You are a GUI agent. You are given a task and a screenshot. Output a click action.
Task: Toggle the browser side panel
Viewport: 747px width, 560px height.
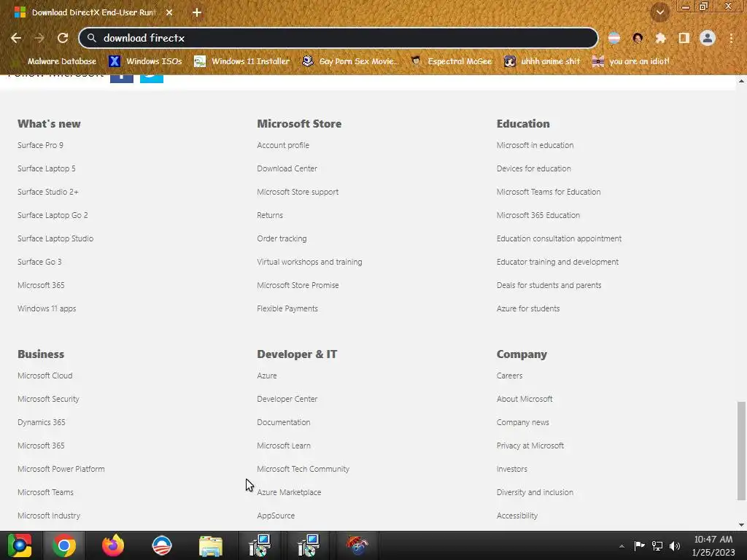(684, 38)
